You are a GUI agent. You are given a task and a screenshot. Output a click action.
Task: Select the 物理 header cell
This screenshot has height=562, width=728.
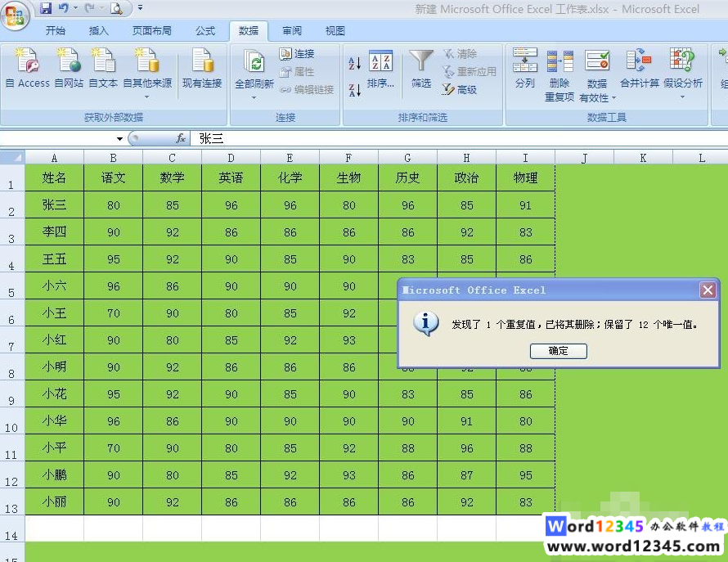click(x=526, y=178)
